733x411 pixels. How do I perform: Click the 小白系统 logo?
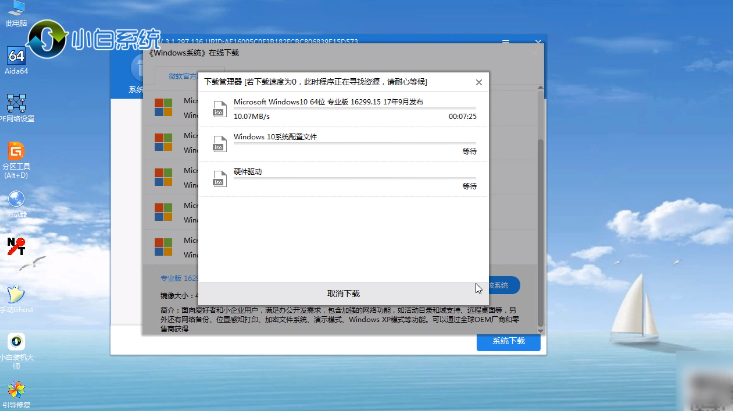coord(93,39)
